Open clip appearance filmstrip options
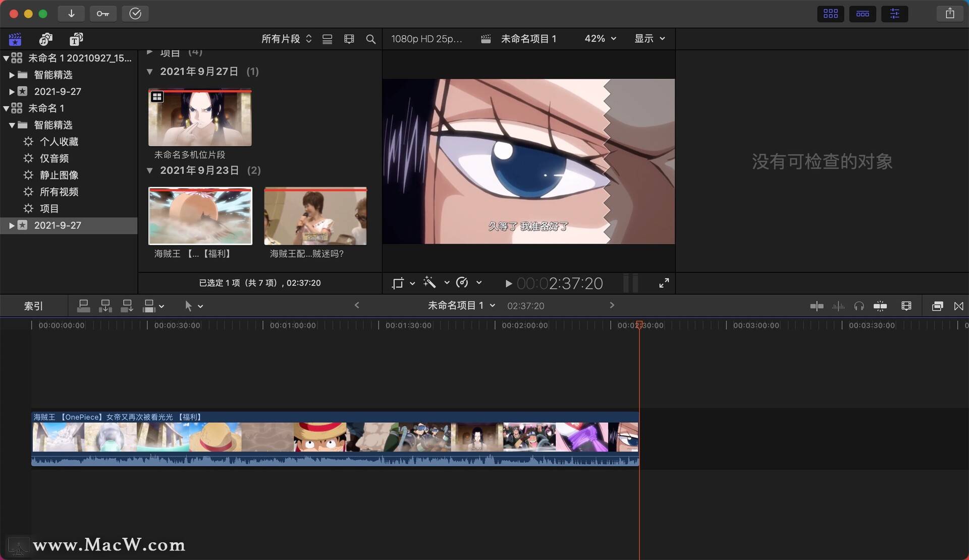The height and width of the screenshot is (560, 969). (349, 39)
